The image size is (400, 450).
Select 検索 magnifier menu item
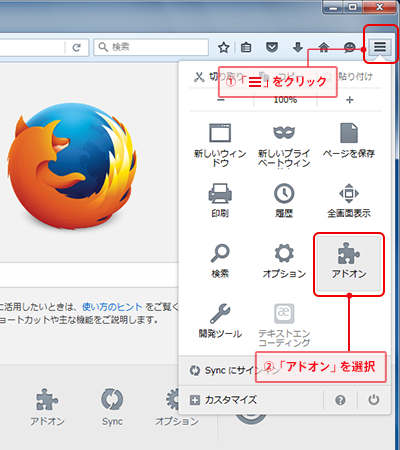tap(220, 261)
